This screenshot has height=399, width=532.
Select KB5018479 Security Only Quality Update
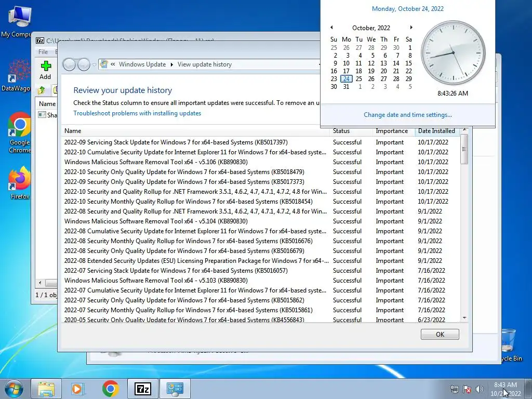click(x=260, y=171)
